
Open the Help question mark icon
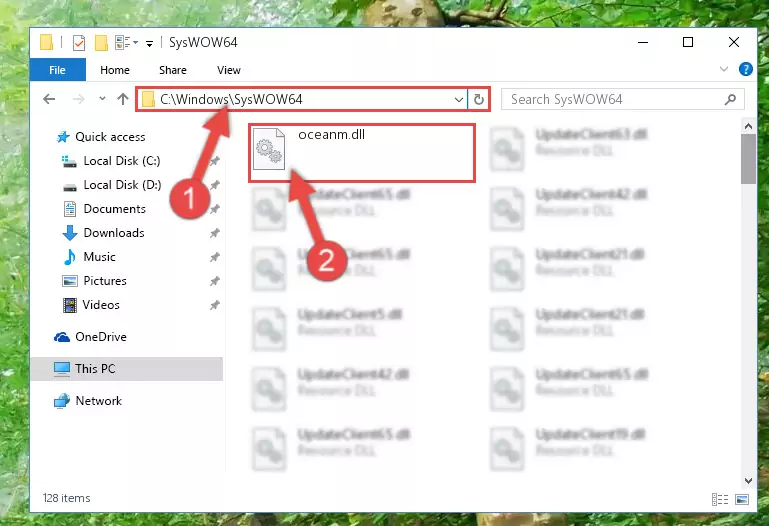(x=745, y=69)
